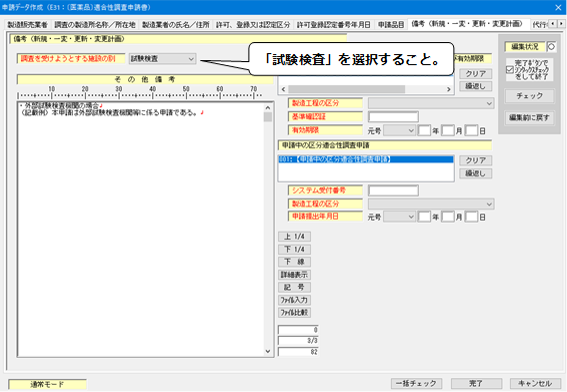This screenshot has height=392, width=567.
Task: Click the 一括チェック button
Action: click(x=416, y=383)
